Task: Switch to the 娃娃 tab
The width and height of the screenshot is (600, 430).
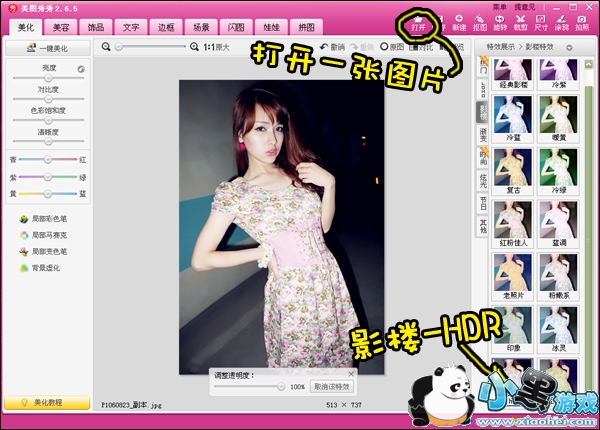Action: click(271, 27)
